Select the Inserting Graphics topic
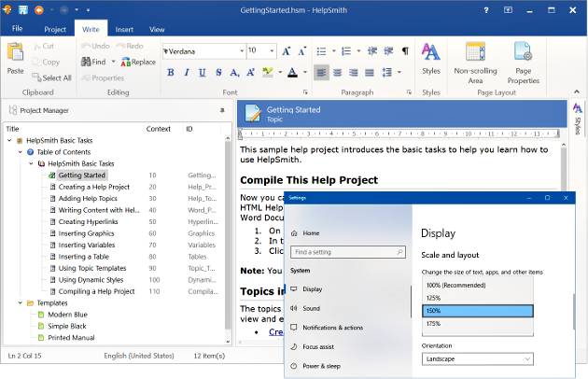 86,233
